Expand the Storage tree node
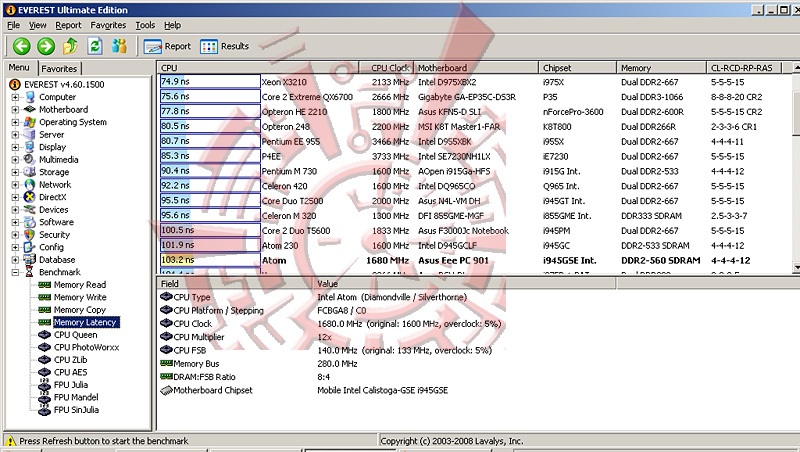 [15, 172]
